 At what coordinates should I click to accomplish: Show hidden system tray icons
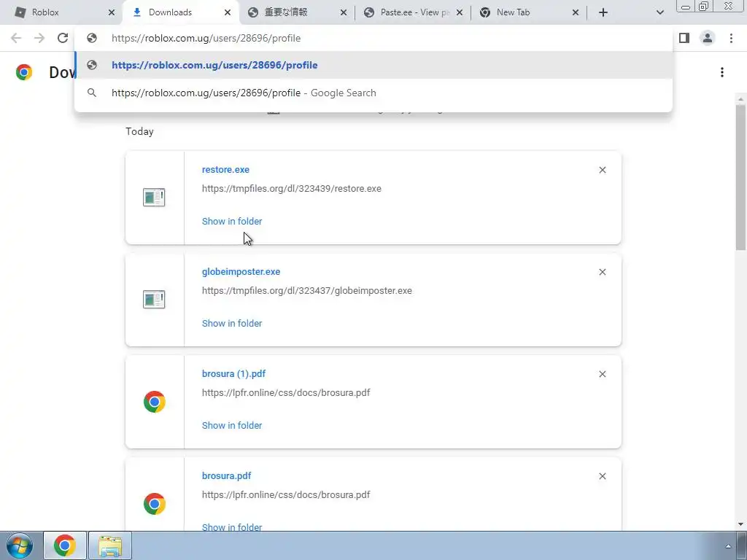point(728,546)
